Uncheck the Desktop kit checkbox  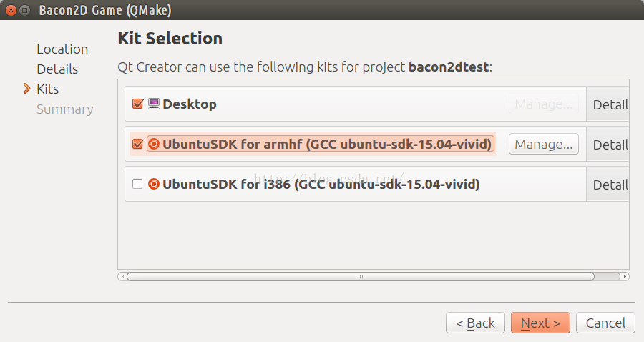137,104
